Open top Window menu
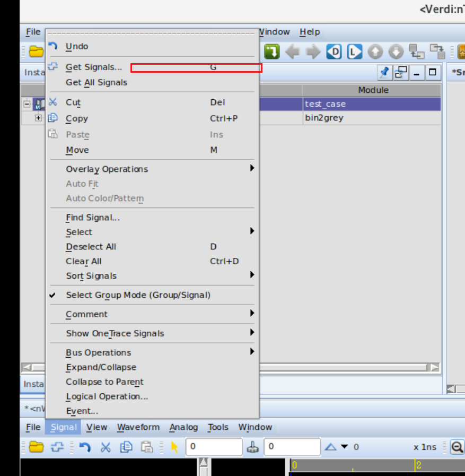 click(275, 31)
